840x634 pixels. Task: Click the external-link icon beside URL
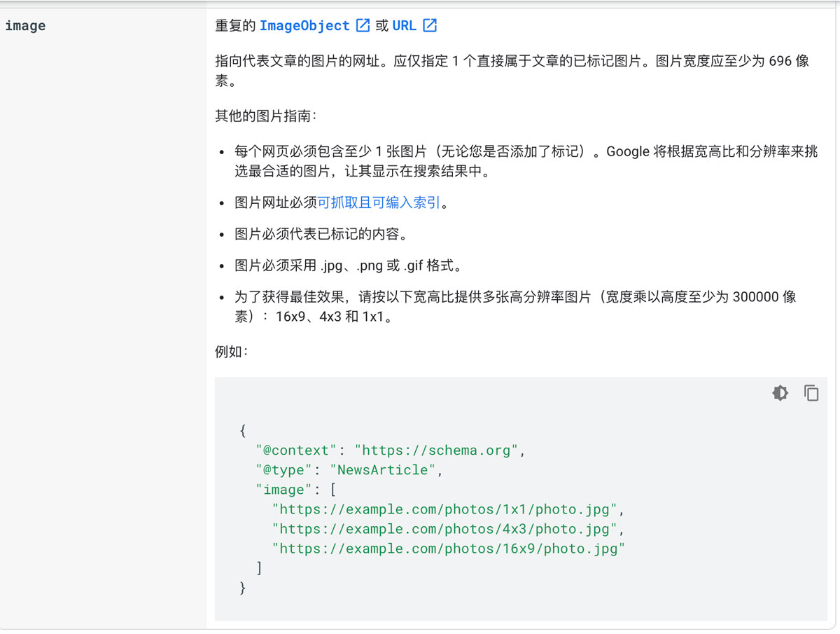click(x=430, y=25)
